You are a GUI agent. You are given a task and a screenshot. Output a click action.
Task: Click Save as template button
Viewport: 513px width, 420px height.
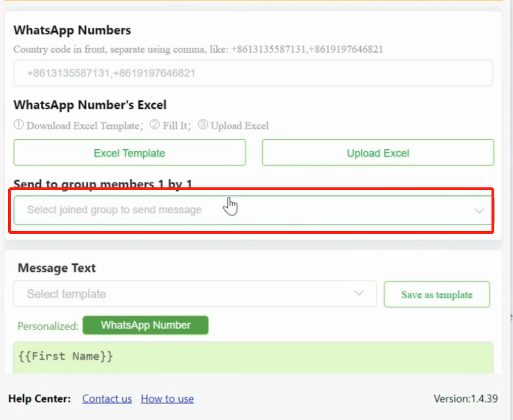click(x=437, y=294)
